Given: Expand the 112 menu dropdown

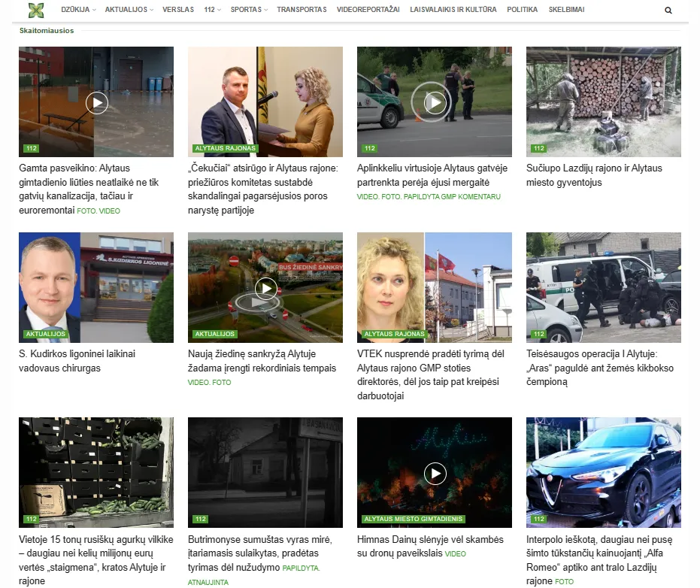Looking at the screenshot, I should (211, 10).
